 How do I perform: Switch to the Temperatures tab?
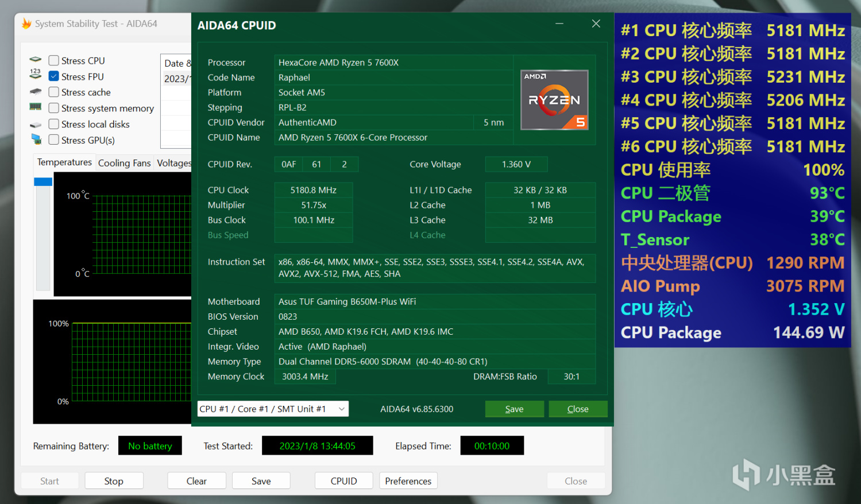[x=64, y=162]
